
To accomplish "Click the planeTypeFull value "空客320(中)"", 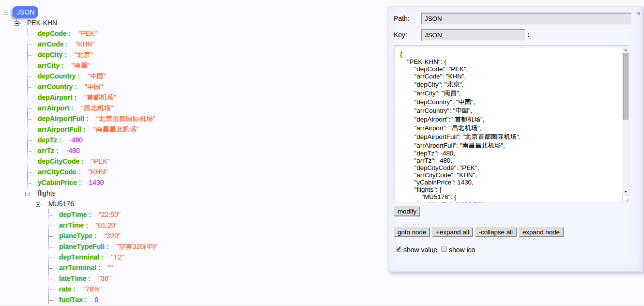I will click(137, 246).
